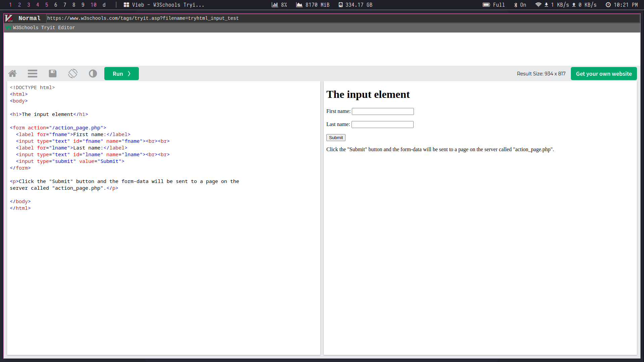Click the green Run button
This screenshot has width=644, height=362.
pos(121,74)
